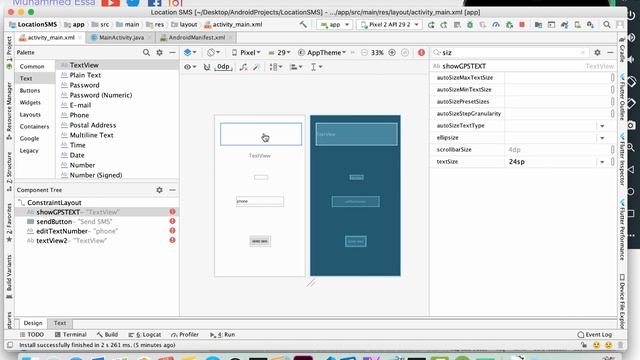This screenshot has height=360, width=640.
Task: Minimize the Palette panel
Action: tap(172, 52)
